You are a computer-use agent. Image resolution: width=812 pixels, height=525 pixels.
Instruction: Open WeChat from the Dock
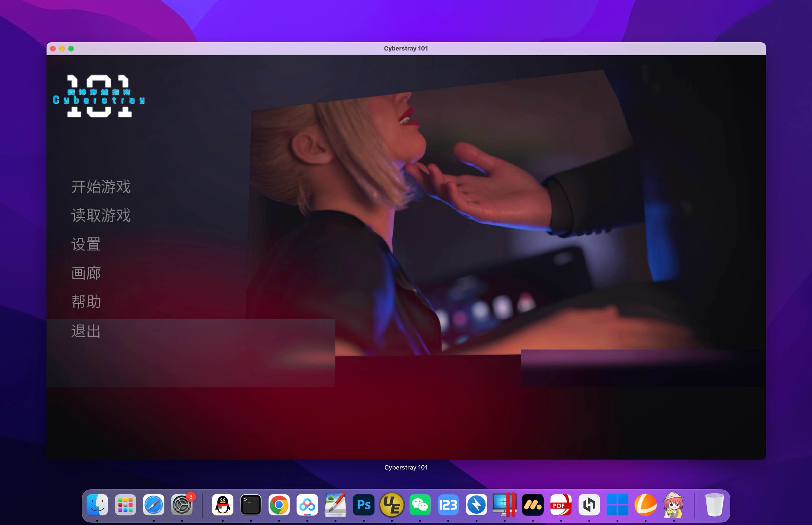[x=420, y=504]
